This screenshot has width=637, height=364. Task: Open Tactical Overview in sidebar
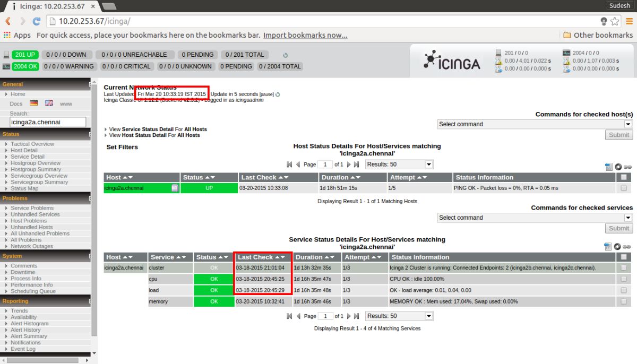point(32,144)
